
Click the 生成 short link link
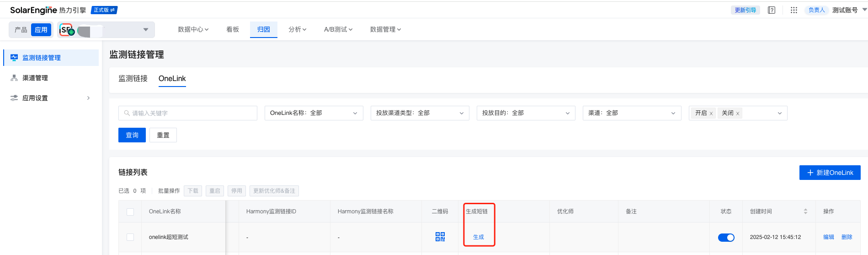coord(479,237)
